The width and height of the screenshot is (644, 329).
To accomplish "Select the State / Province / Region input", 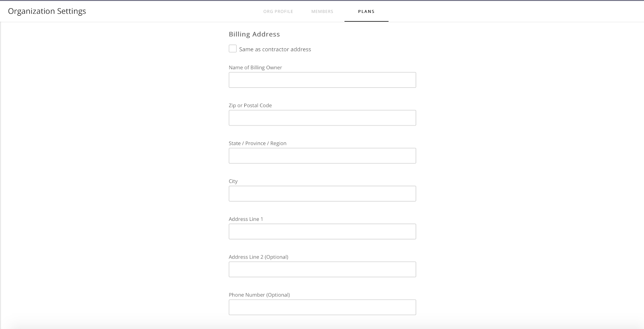I will [322, 156].
